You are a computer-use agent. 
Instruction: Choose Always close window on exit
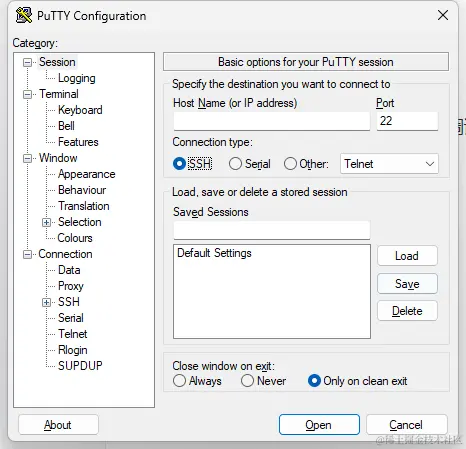[179, 381]
